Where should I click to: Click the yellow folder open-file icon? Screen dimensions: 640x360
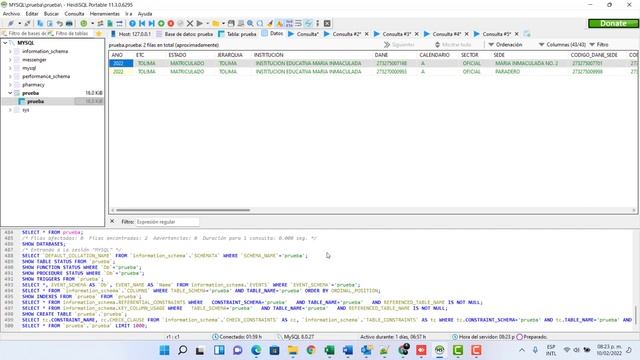click(x=216, y=23)
